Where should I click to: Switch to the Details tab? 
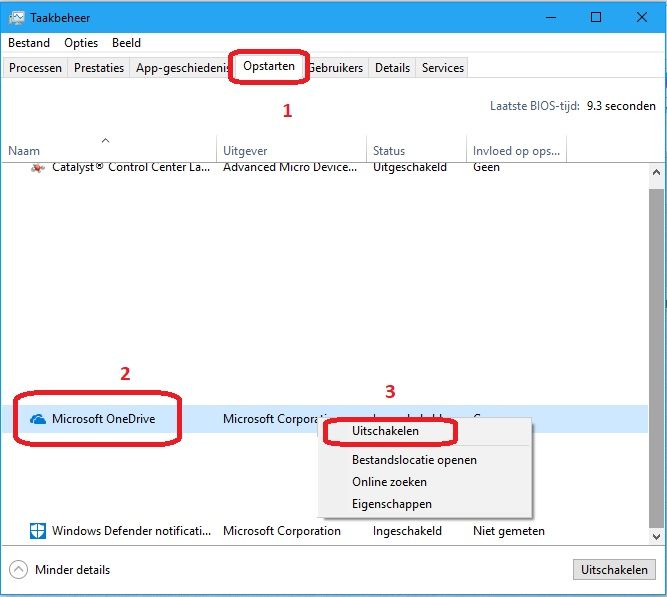[392, 68]
